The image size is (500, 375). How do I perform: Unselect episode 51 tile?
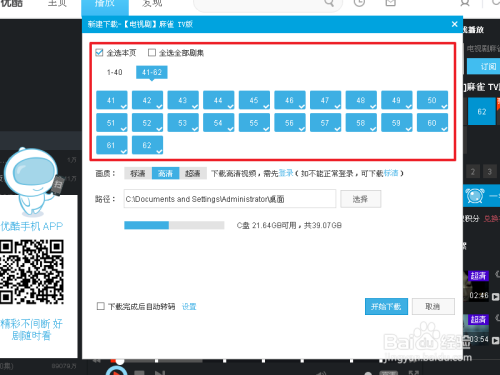[x=112, y=123]
